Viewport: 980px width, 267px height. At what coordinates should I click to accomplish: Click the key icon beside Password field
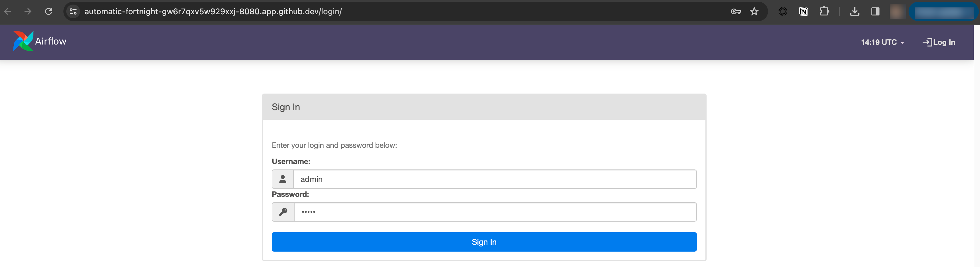click(283, 212)
